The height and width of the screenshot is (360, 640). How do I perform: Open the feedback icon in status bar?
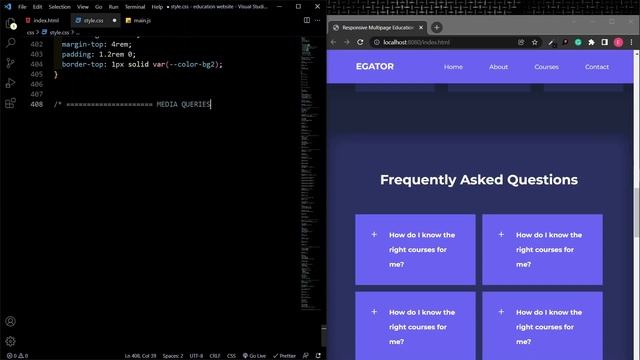[306, 356]
